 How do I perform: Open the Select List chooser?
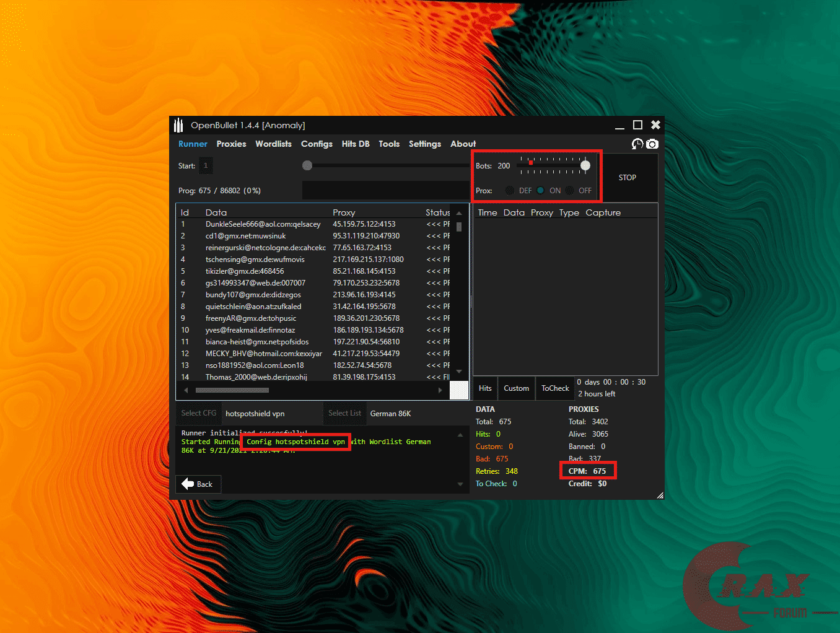tap(344, 413)
